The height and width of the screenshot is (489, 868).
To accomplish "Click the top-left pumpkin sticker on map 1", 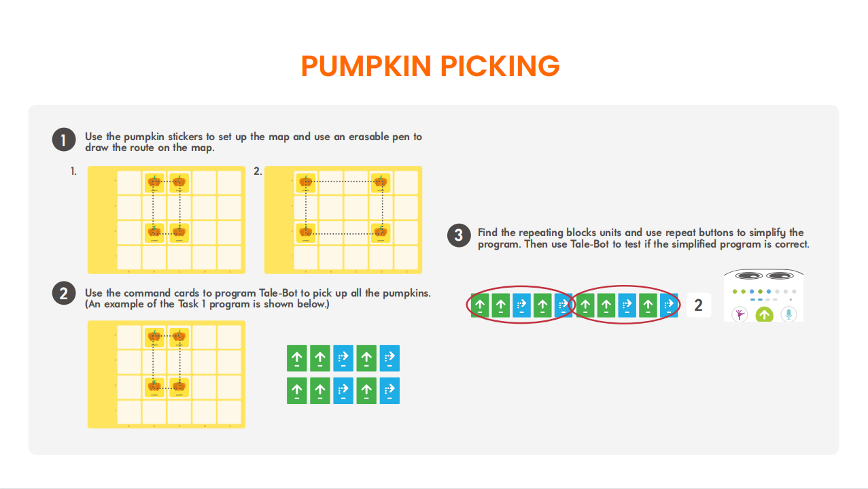I will click(155, 182).
